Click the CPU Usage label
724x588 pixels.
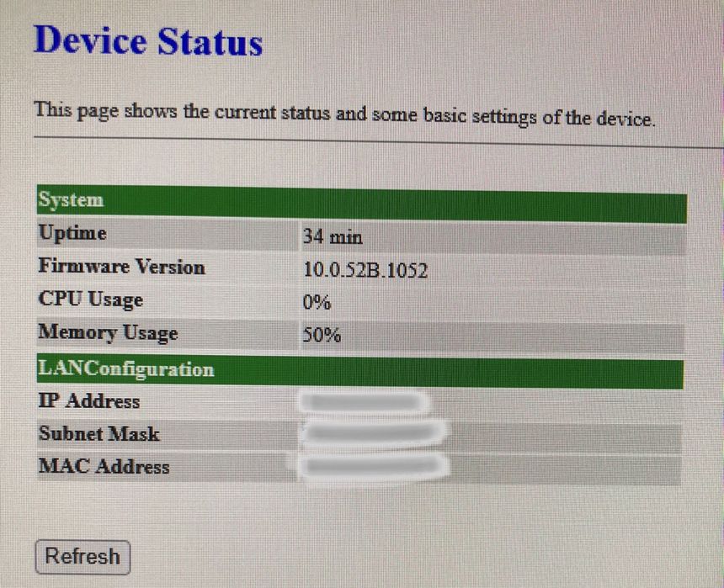pyautogui.click(x=91, y=299)
